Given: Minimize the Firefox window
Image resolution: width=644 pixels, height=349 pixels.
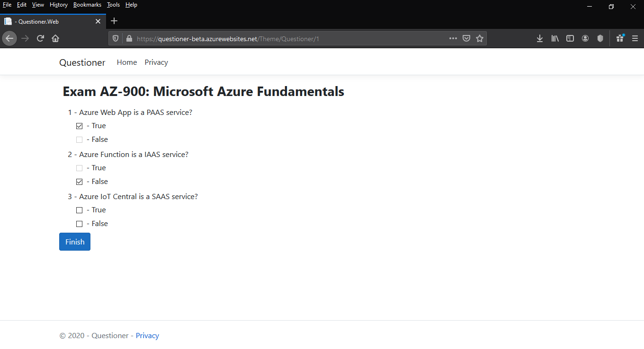Looking at the screenshot, I should 590,7.
